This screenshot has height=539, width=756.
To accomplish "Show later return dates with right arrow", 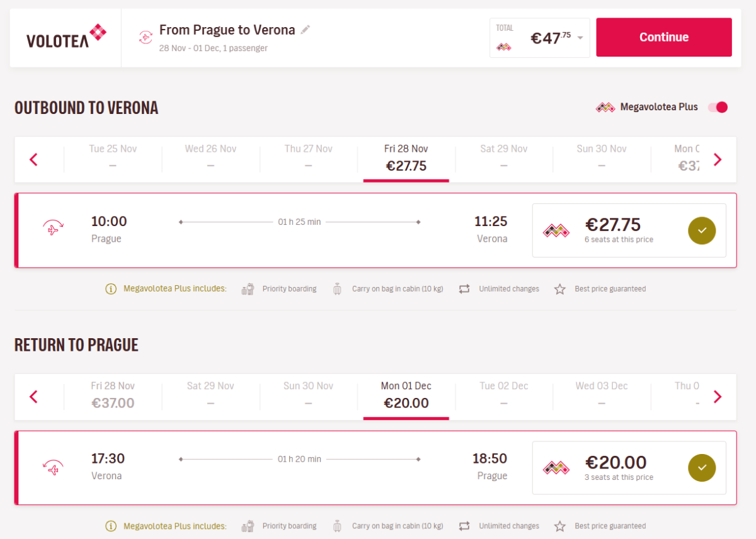I will 717,397.
